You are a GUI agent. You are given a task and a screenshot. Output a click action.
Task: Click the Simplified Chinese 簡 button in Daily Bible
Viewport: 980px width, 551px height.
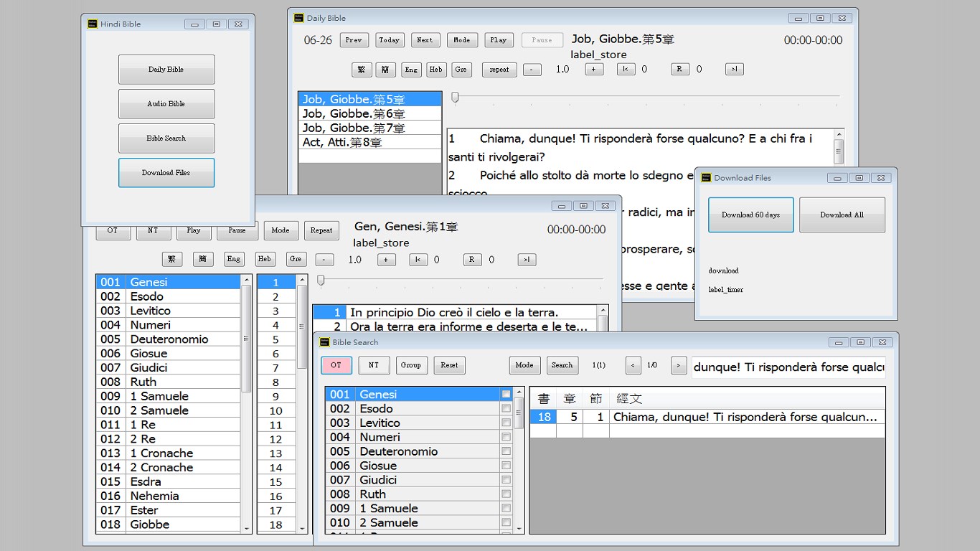coord(386,70)
